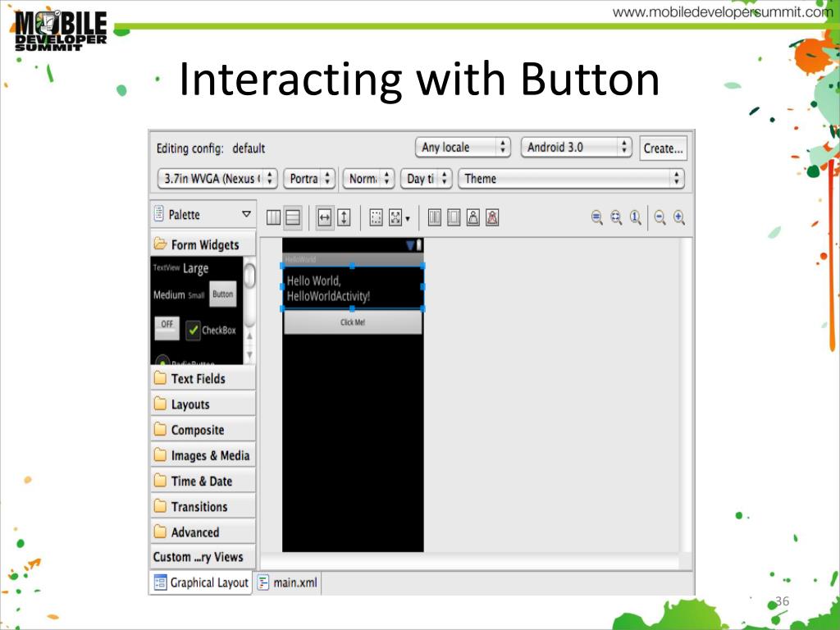Viewport: 840px width, 630px height.
Task: Expand the Transitions palette category
Action: coord(203,506)
